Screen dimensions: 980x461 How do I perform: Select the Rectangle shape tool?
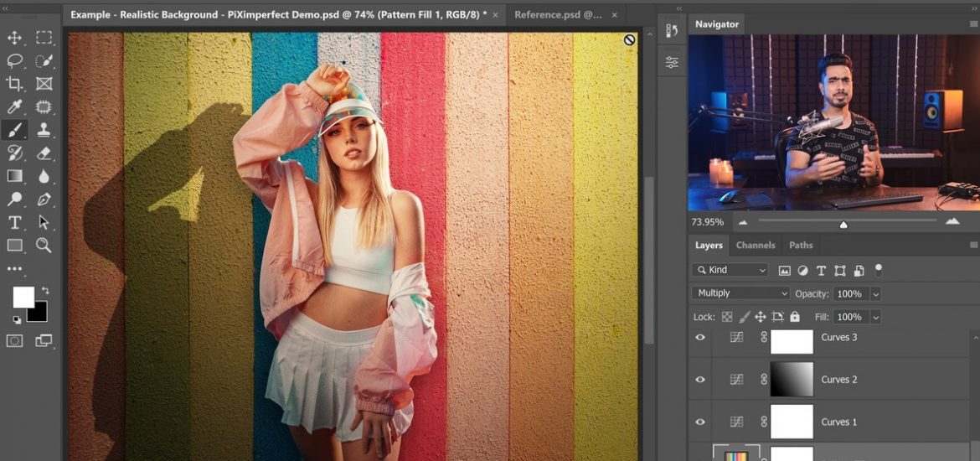tap(14, 246)
